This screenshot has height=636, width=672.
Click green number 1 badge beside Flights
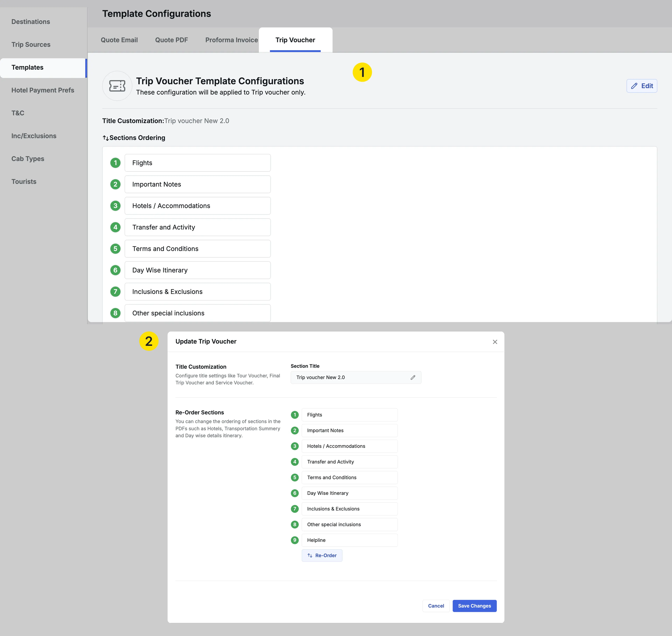pos(115,163)
